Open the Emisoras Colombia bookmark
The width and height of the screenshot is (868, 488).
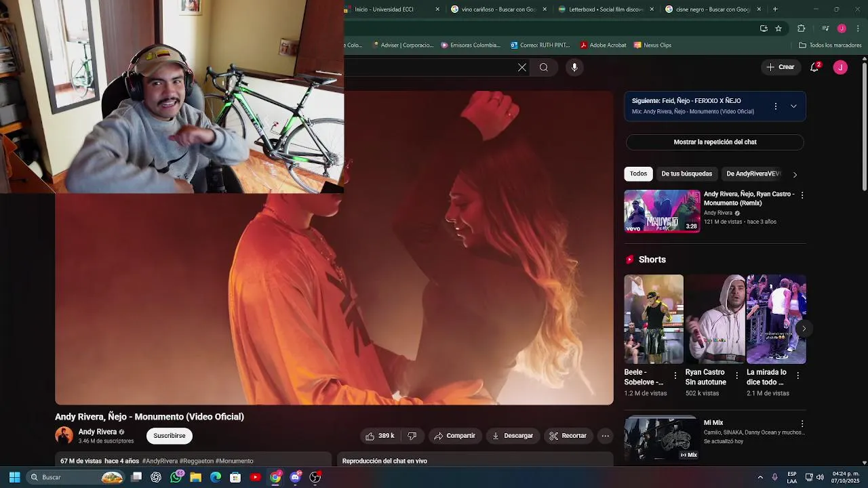click(471, 45)
